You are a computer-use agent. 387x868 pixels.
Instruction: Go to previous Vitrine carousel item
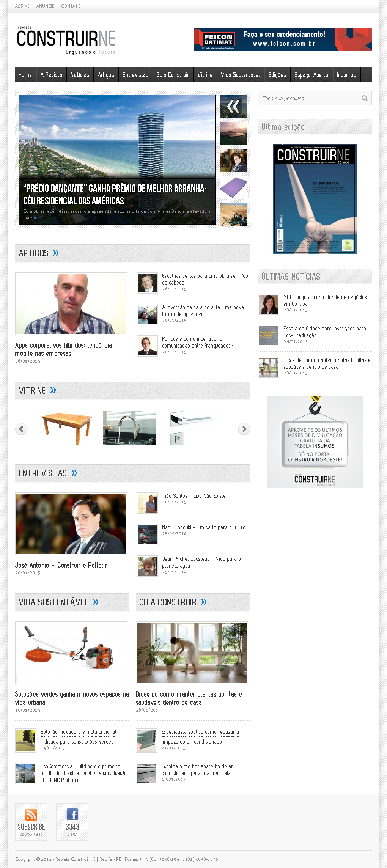tap(21, 429)
